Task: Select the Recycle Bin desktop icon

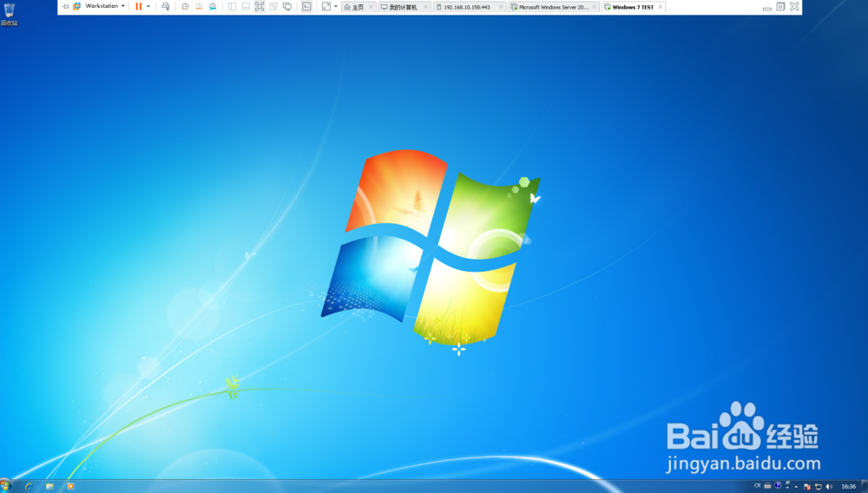Action: (x=9, y=15)
